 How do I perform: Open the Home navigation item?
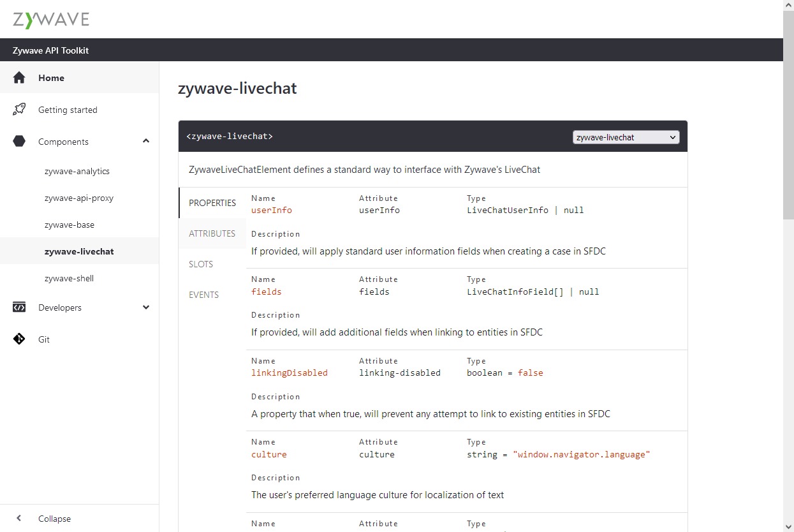click(x=80, y=78)
